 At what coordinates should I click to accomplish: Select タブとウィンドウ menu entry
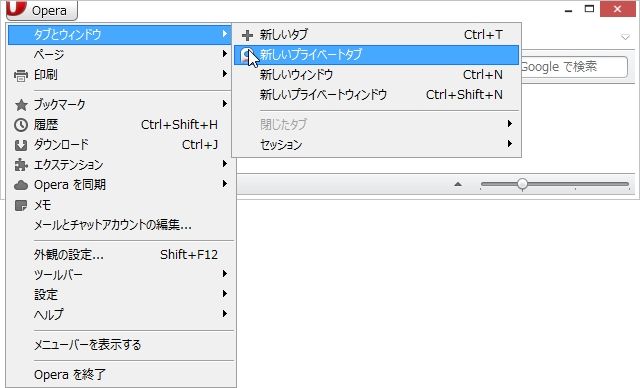[x=120, y=35]
